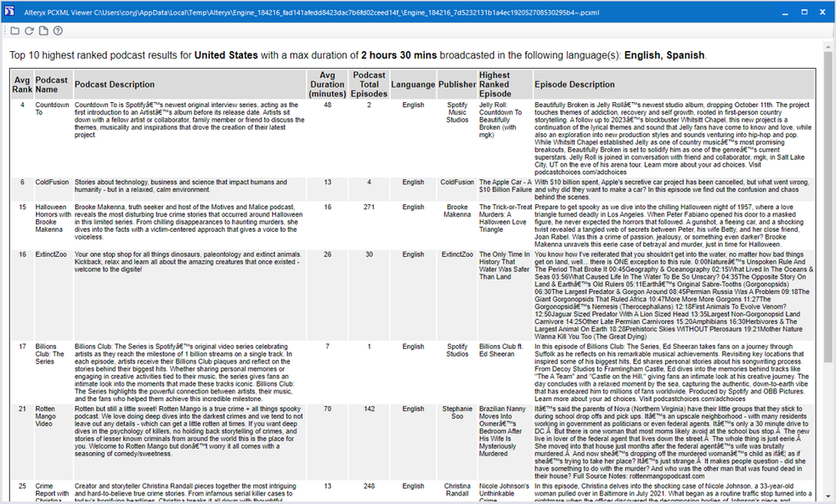Click The Apple Car episode title

coord(505,186)
